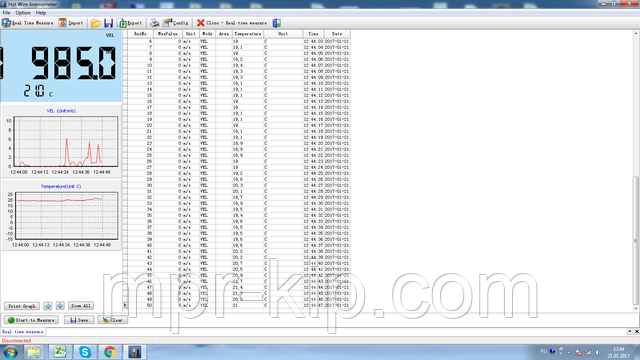Click Zoom All button below graphs
This screenshot has height=360, width=640.
point(81,306)
